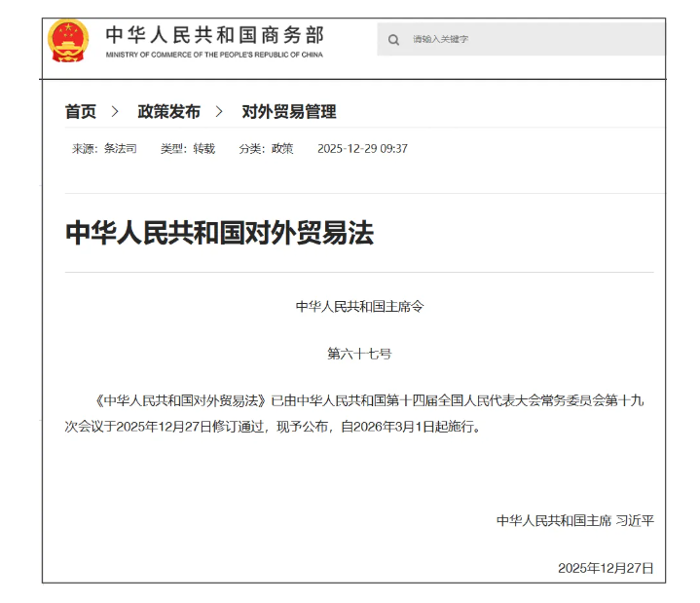Screen dimensions: 700x603
Task: Click the signature line with 习近平
Action: pos(574,520)
